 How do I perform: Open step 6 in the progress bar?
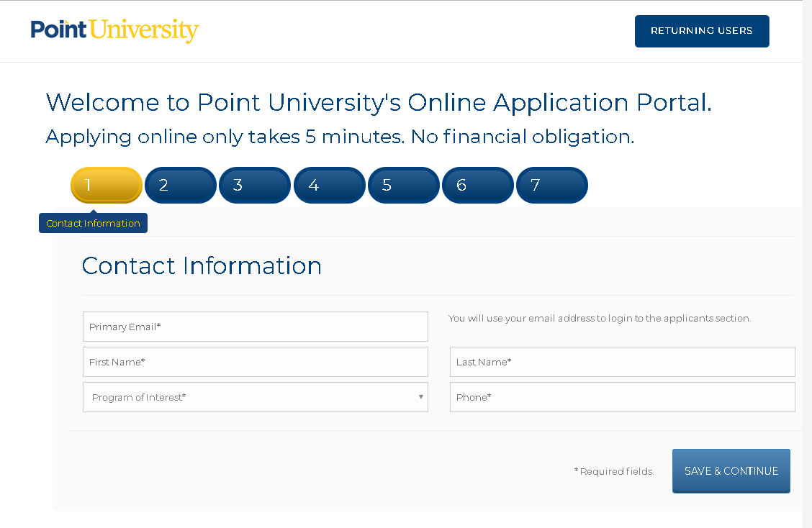click(478, 185)
